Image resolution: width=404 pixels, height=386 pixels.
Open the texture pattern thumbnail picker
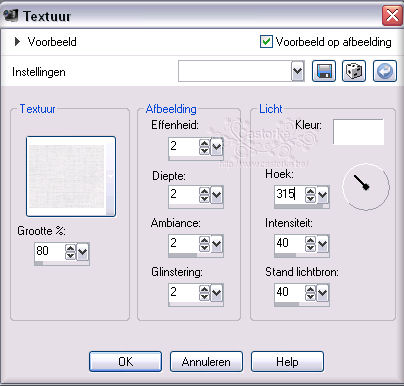71,176
